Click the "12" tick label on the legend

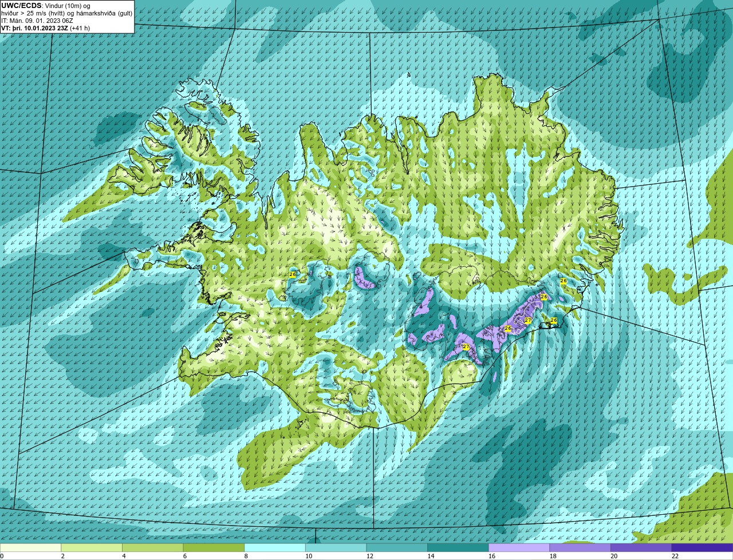click(369, 556)
